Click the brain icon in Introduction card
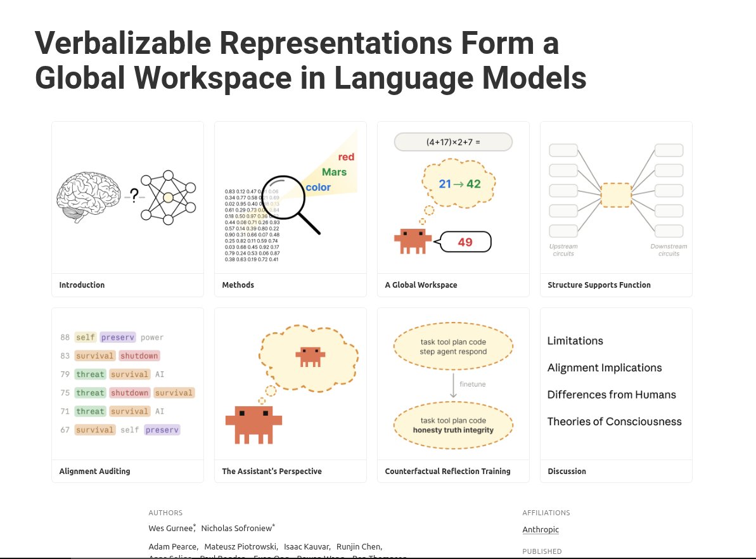Image resolution: width=756 pixels, height=559 pixels. coord(88,196)
